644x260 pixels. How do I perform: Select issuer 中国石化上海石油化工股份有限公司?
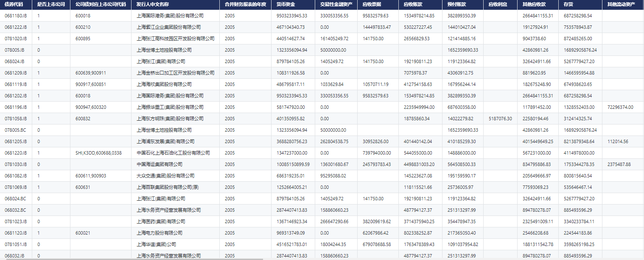click(x=174, y=153)
